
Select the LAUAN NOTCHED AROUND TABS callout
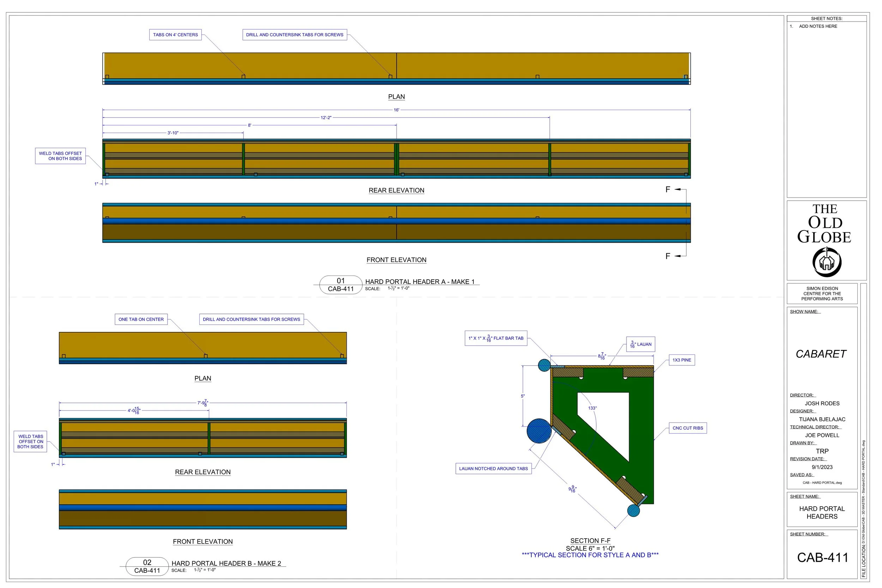(x=493, y=469)
